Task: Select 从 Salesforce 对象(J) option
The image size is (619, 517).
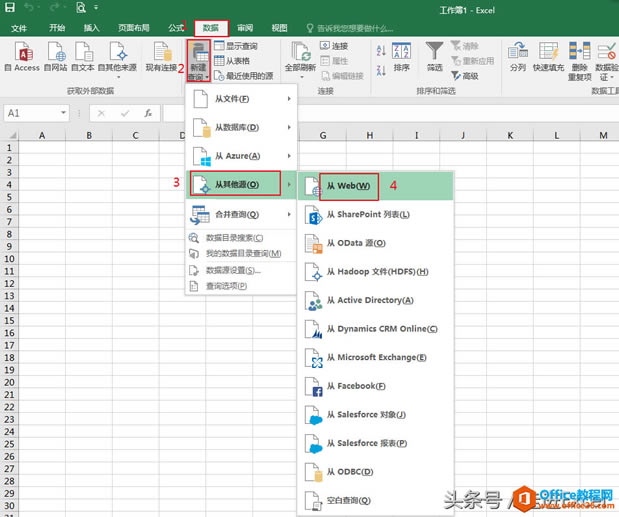Action: [x=375, y=415]
